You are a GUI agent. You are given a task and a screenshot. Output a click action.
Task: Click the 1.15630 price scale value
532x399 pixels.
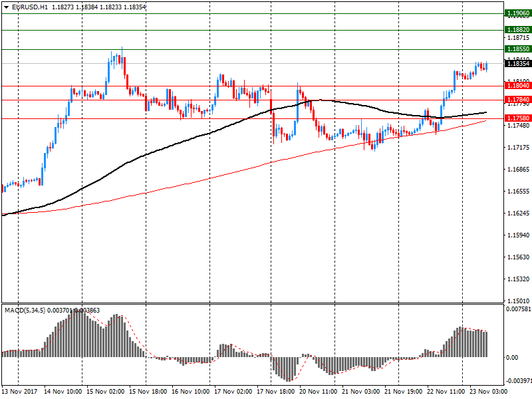[518, 257]
